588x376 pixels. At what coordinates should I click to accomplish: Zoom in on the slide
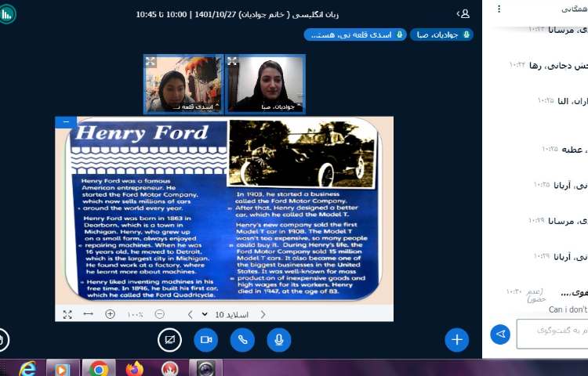110,314
